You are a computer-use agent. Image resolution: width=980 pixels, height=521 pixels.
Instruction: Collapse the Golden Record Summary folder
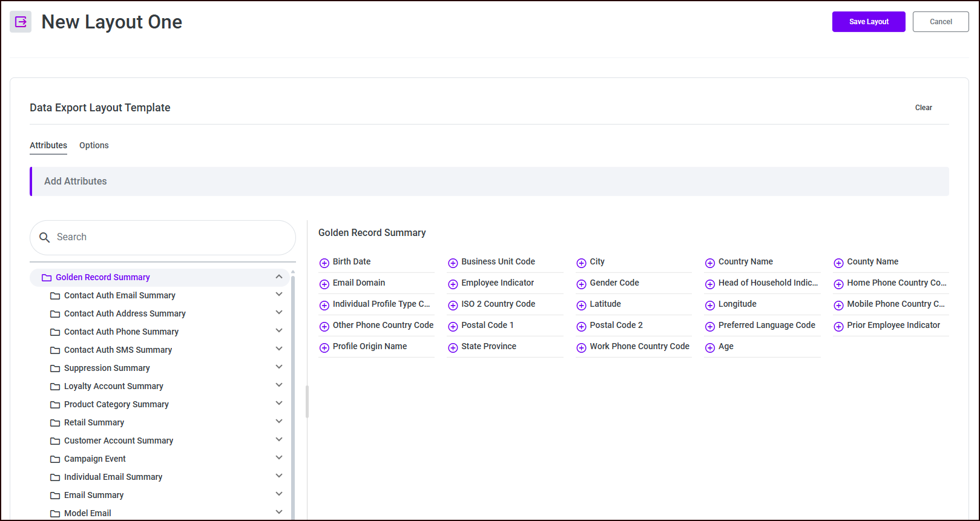[279, 277]
